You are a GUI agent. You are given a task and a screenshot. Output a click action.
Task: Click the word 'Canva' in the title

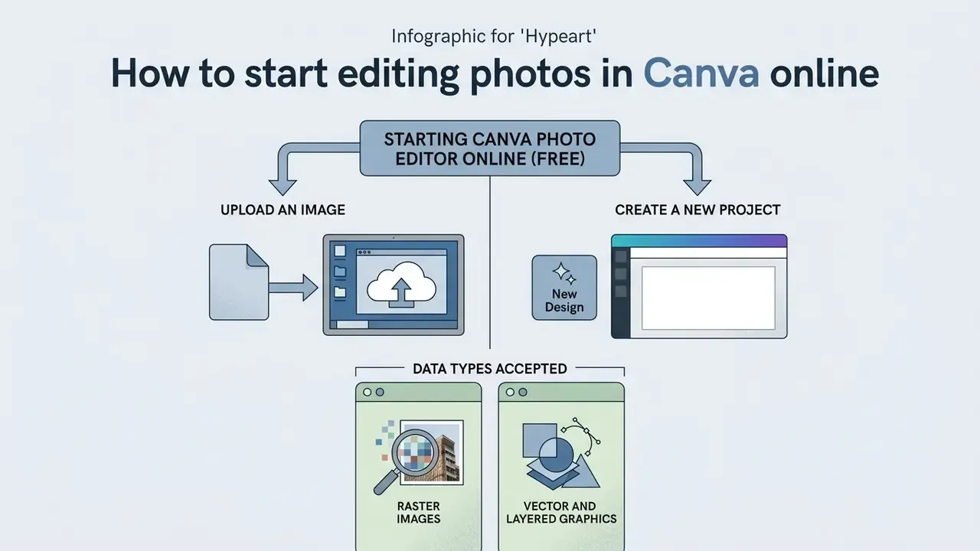[701, 74]
